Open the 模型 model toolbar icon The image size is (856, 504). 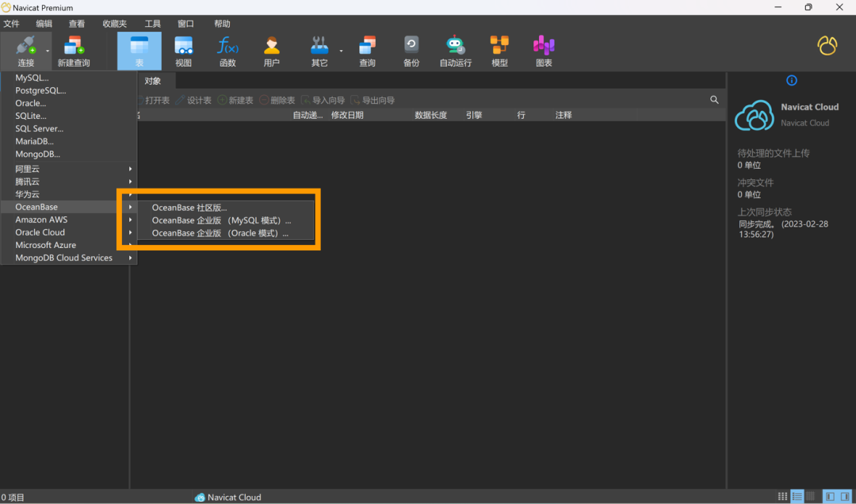click(x=499, y=45)
